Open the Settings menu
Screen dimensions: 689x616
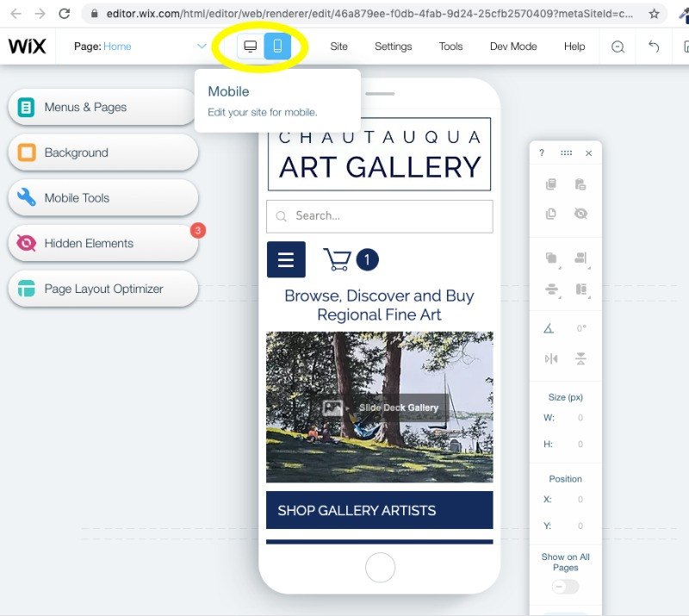click(x=393, y=47)
